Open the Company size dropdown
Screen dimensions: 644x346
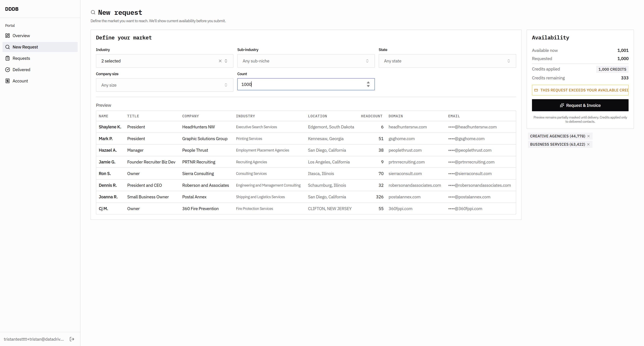[x=164, y=85]
